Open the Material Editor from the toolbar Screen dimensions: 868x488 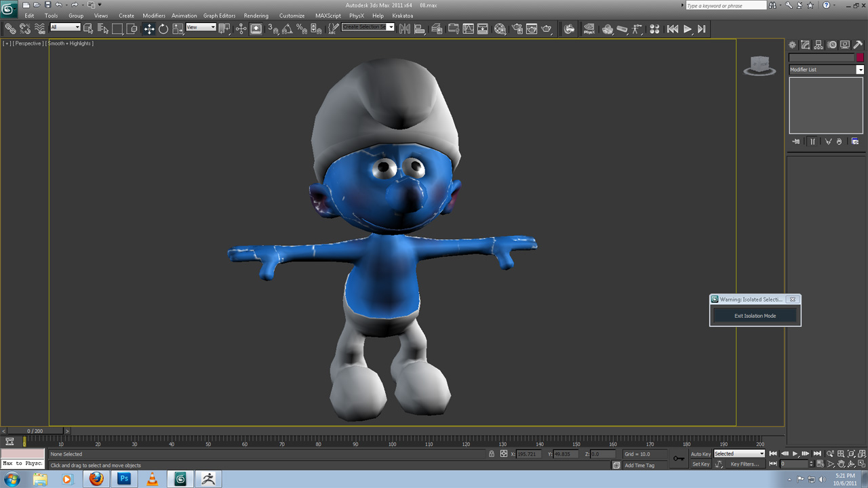click(500, 28)
